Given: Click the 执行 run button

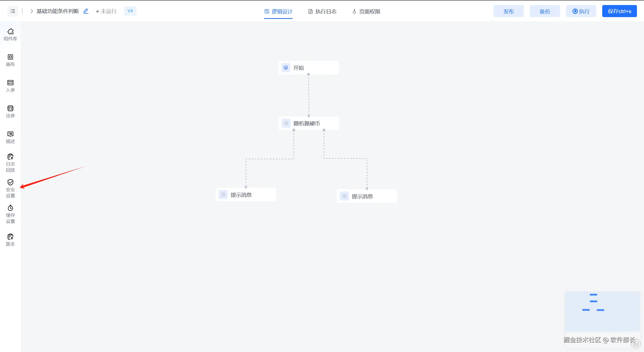Looking at the screenshot, I should click(x=581, y=11).
